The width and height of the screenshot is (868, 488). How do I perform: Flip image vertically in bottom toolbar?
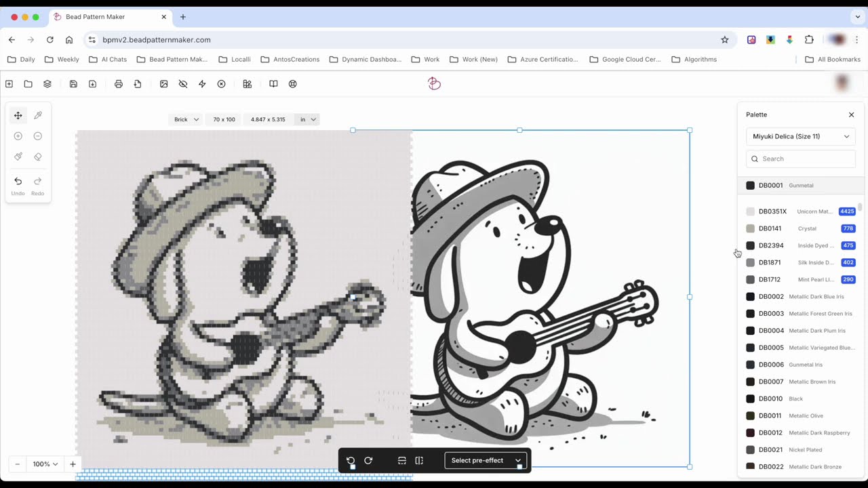coord(402,460)
